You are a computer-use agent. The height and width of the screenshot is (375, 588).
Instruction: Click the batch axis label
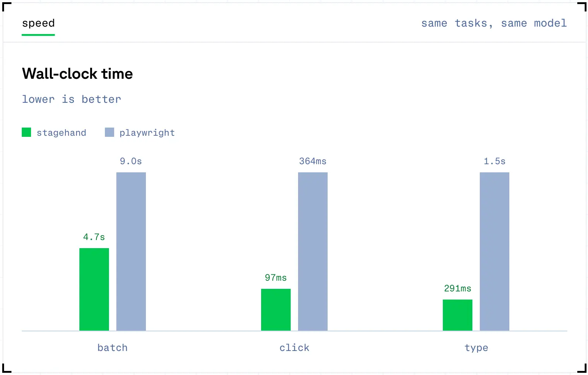(x=113, y=348)
